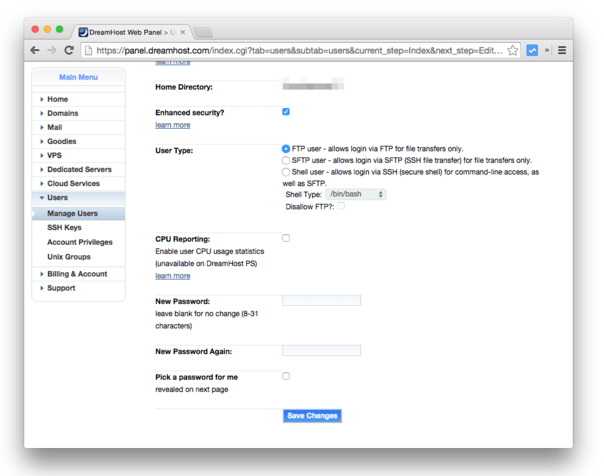Go to Unix Groups page
Screen dimensions: 604x476
coord(71,256)
